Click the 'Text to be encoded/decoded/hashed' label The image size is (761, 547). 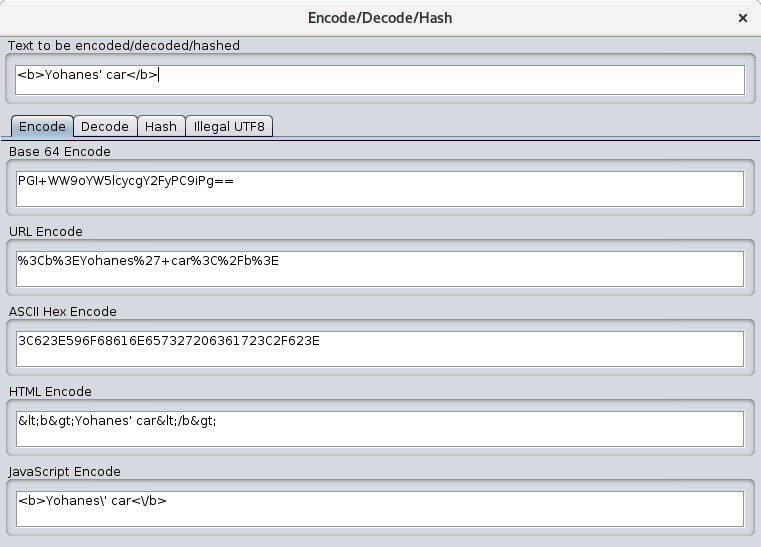click(x=124, y=45)
